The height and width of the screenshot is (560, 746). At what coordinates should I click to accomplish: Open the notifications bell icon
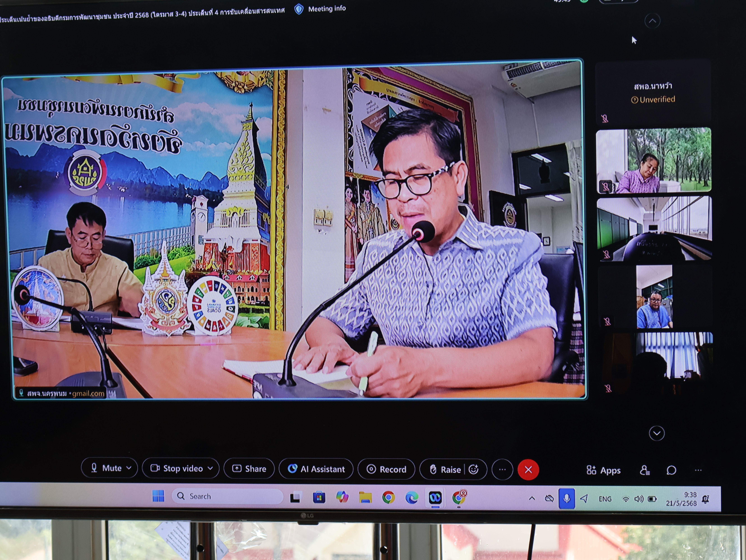click(x=705, y=500)
